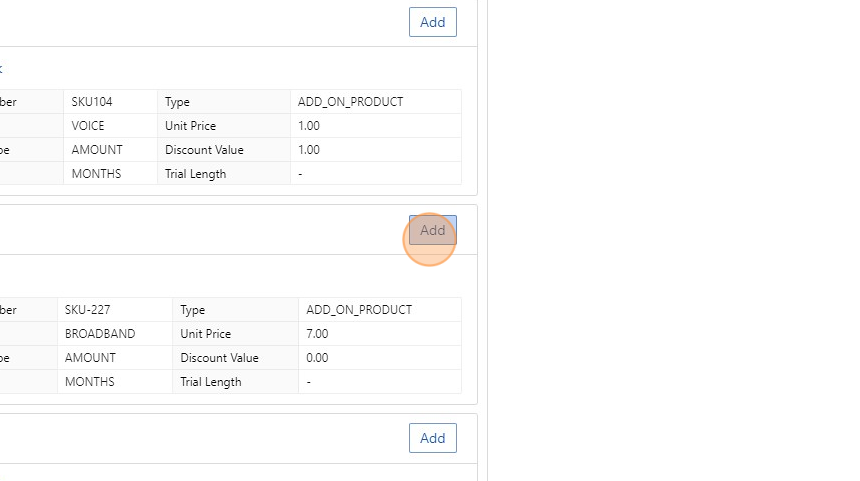The width and height of the screenshot is (860, 481).
Task: Click the BROADBAND category cell
Action: [x=100, y=334]
